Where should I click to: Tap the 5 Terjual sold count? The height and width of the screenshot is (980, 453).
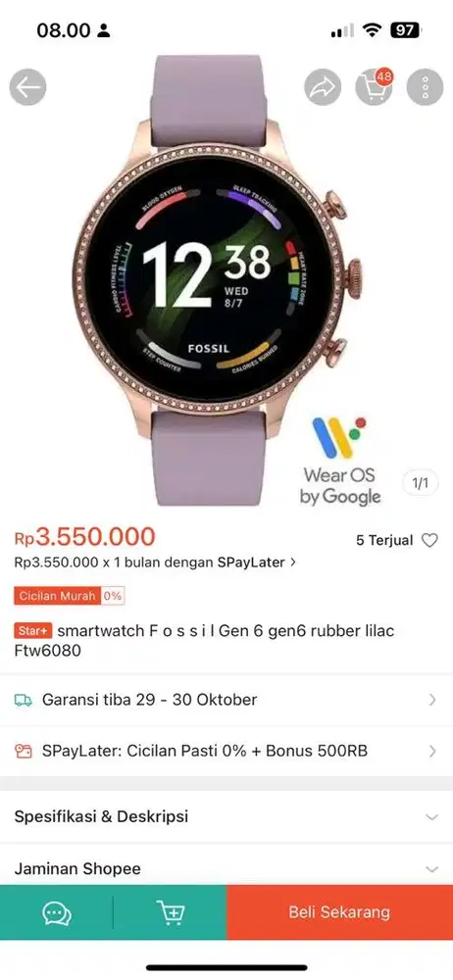coord(384,541)
